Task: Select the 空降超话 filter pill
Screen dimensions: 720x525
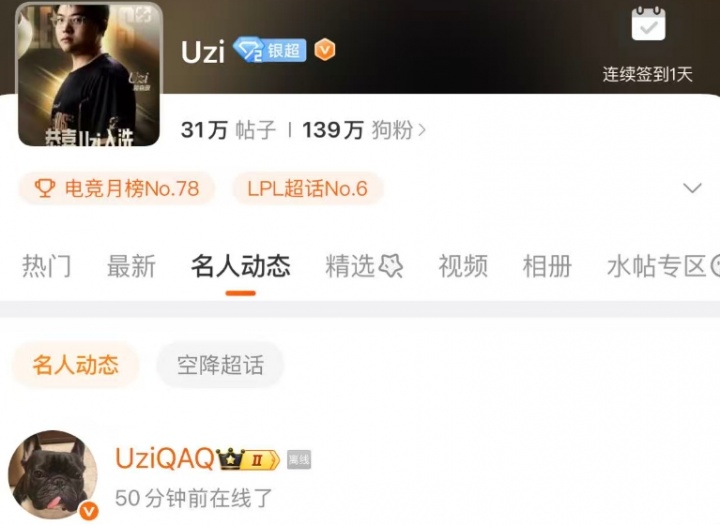Action: coord(220,365)
